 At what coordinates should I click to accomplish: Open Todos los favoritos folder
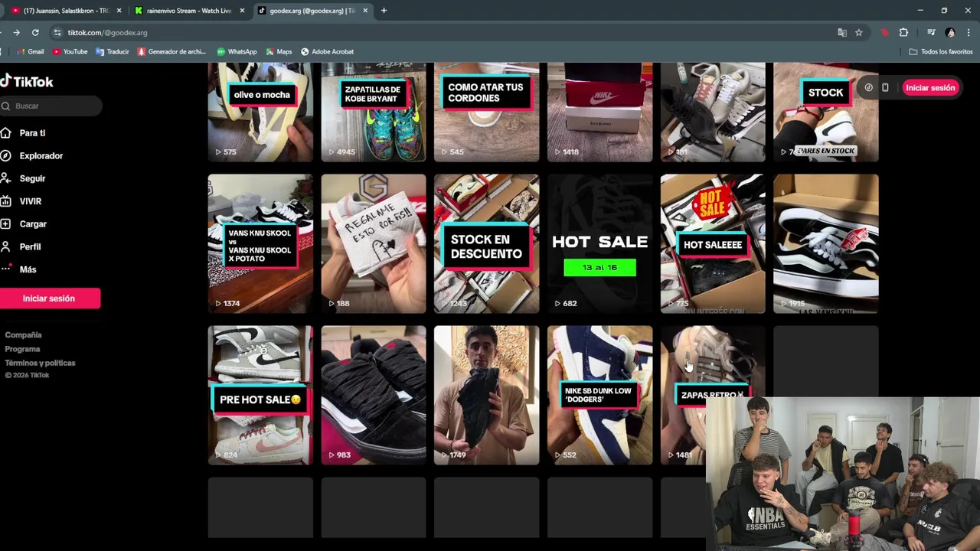pyautogui.click(x=941, y=52)
